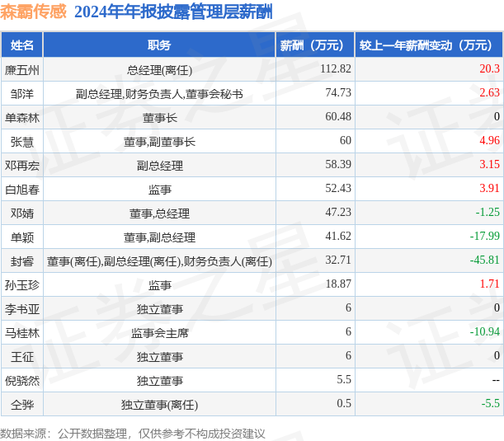This screenshot has width=504, height=441.
Task: Click position 副总经理,财务负责人,董事会秘书
Action: [159, 94]
